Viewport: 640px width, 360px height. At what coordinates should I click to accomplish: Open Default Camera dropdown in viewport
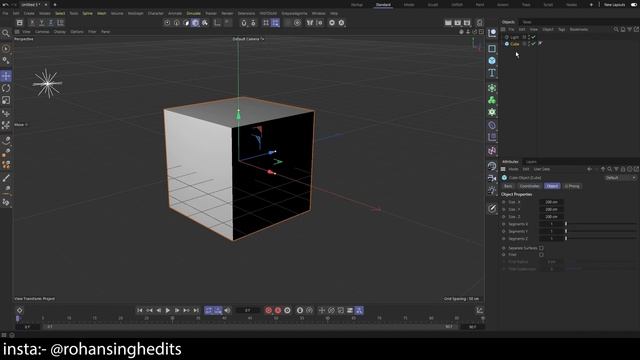(248, 39)
